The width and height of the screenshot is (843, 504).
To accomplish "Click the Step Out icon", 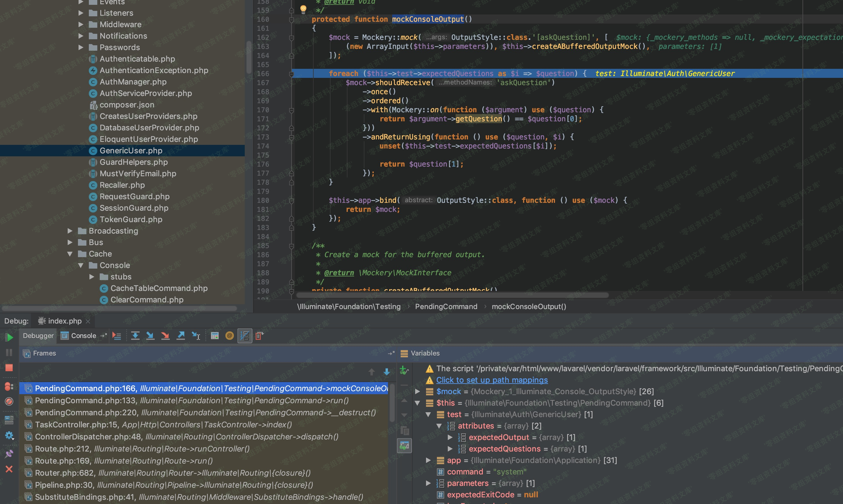I will 180,336.
